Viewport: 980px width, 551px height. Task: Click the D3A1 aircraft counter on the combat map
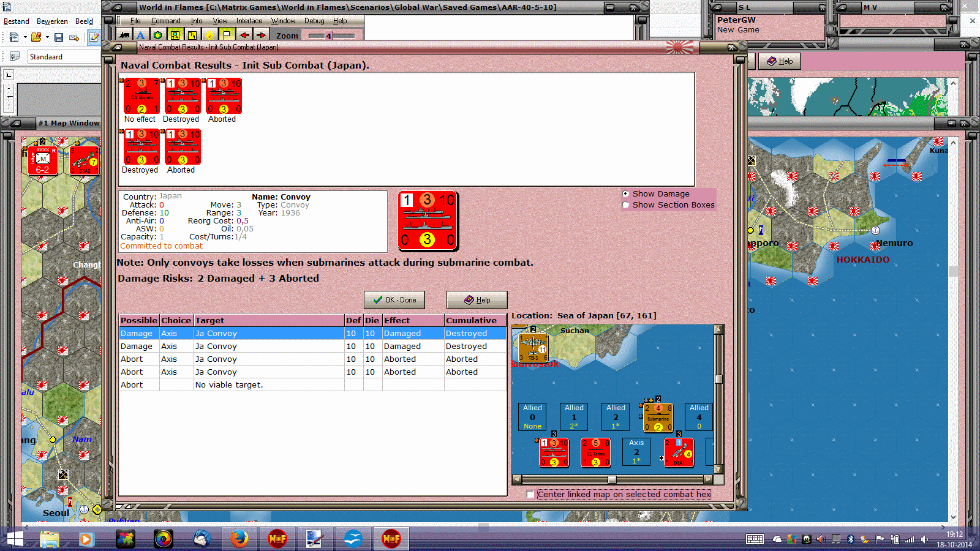coord(679,452)
